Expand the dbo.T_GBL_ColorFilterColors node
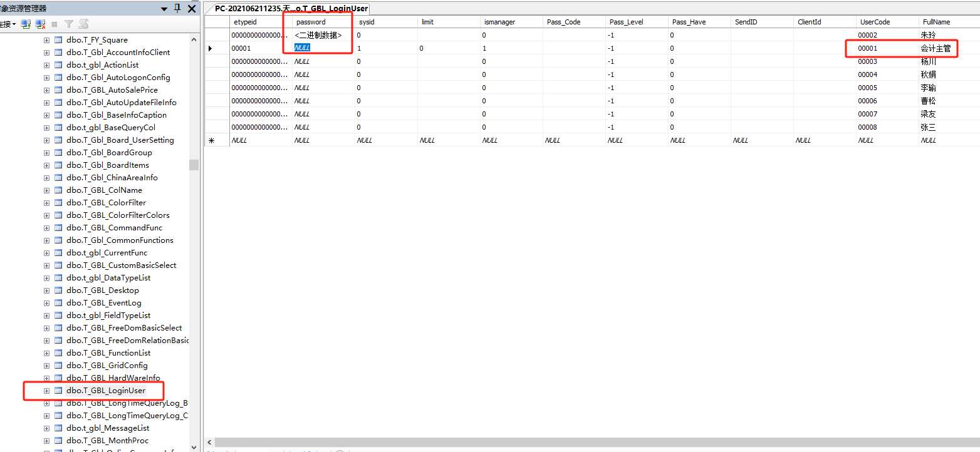 tap(46, 215)
